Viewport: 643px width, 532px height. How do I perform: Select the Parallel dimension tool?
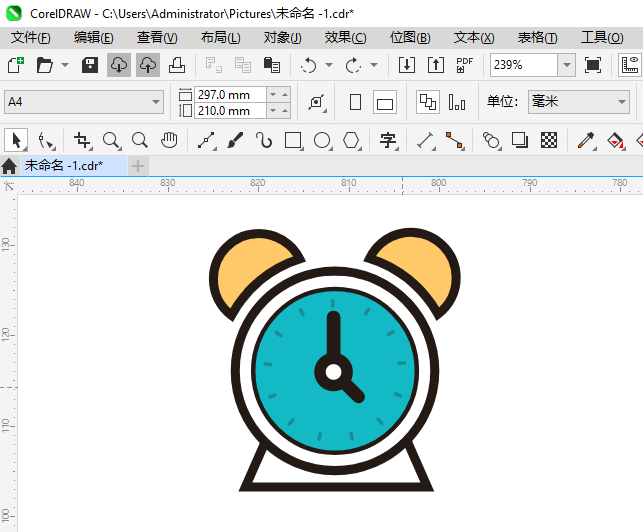[x=426, y=140]
